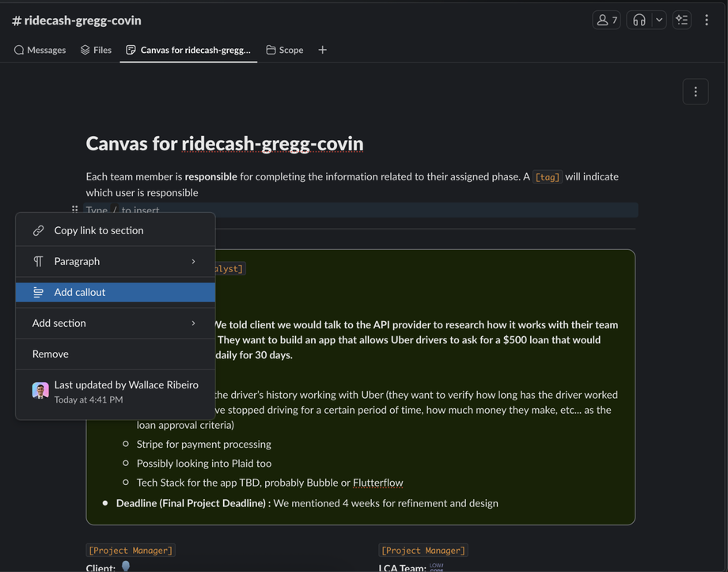Open the channel members list showing 7
This screenshot has width=728, height=572.
606,20
